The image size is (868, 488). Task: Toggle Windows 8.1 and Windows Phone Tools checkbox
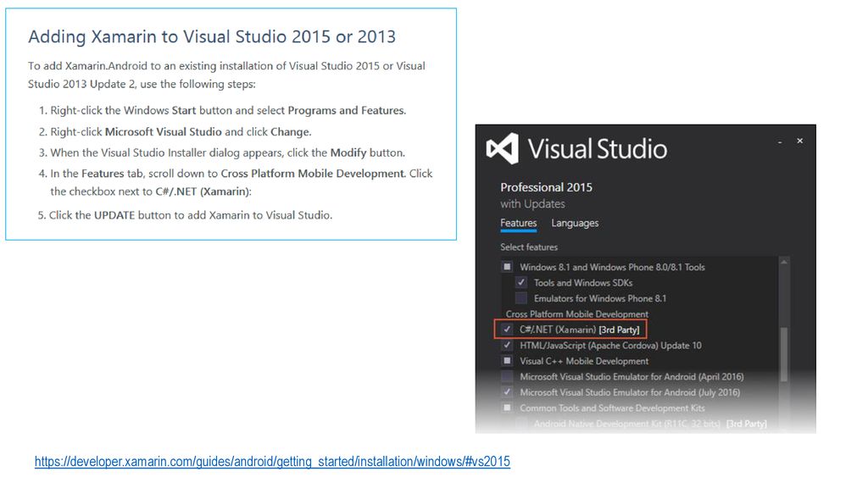click(x=507, y=267)
